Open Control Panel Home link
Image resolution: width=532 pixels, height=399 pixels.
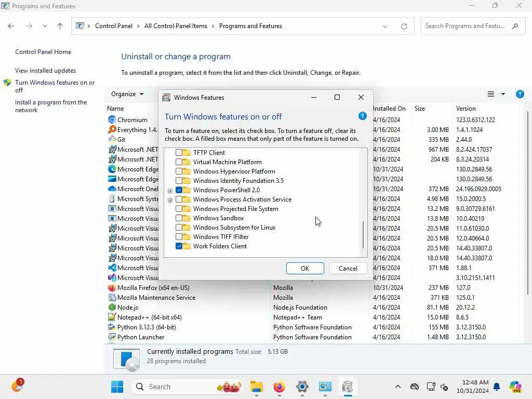[43, 52]
